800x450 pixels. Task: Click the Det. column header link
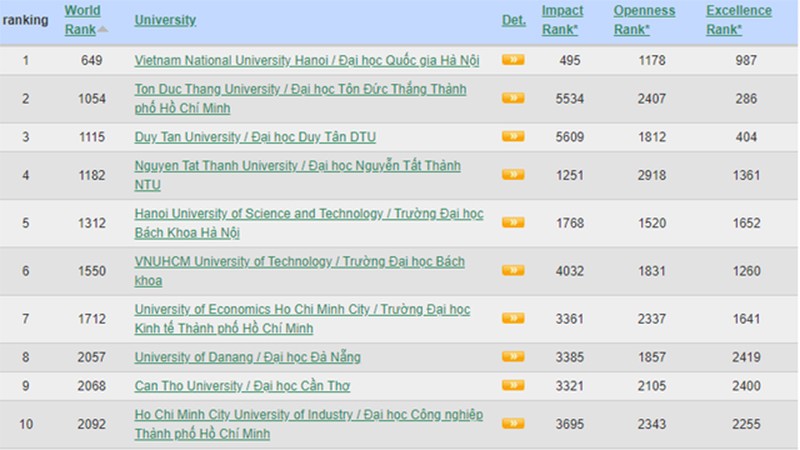(513, 20)
